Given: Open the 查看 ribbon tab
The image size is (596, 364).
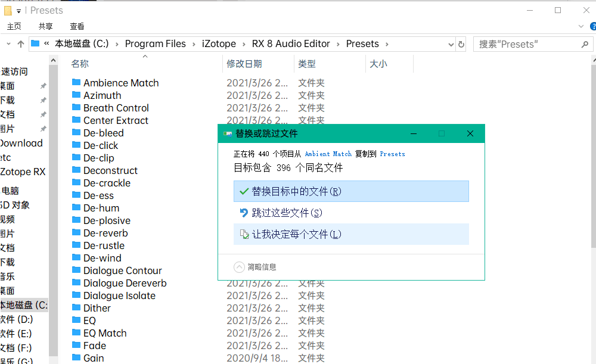Looking at the screenshot, I should coord(77,26).
